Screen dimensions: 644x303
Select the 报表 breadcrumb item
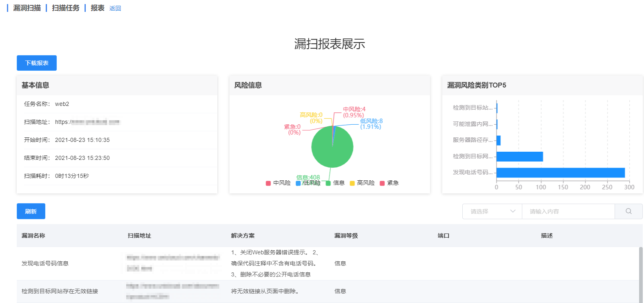98,8
